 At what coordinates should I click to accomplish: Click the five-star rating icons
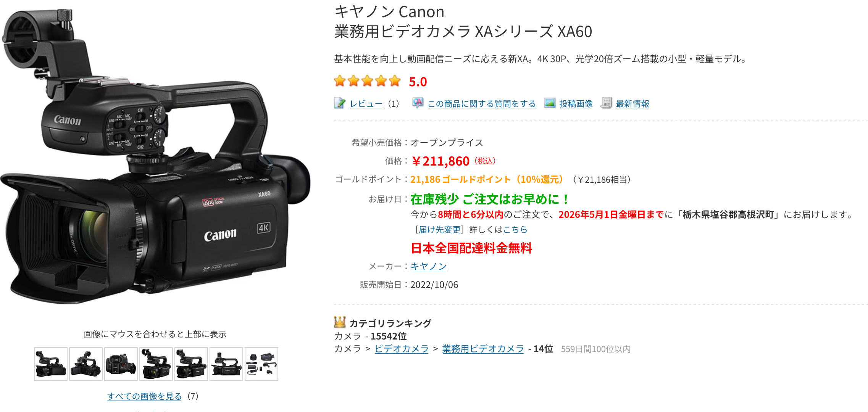click(367, 81)
